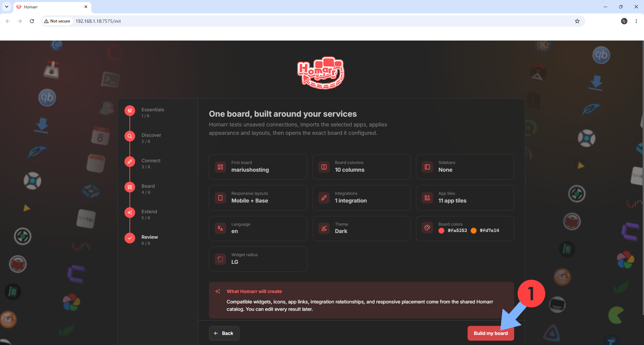Screen dimensions: 644x345
Task: Open the browser profile avatar
Action: [624, 21]
